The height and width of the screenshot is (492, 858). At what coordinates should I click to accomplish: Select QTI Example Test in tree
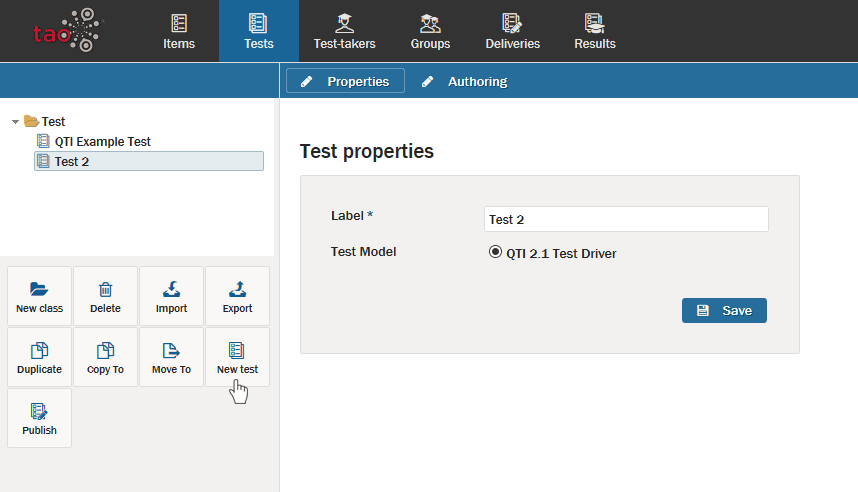coord(102,142)
